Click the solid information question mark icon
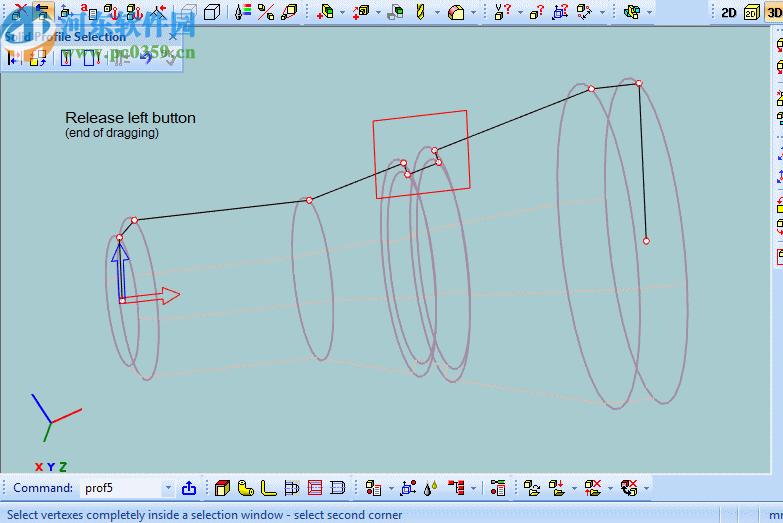Viewport: 783px width, 523px height. tap(537, 11)
